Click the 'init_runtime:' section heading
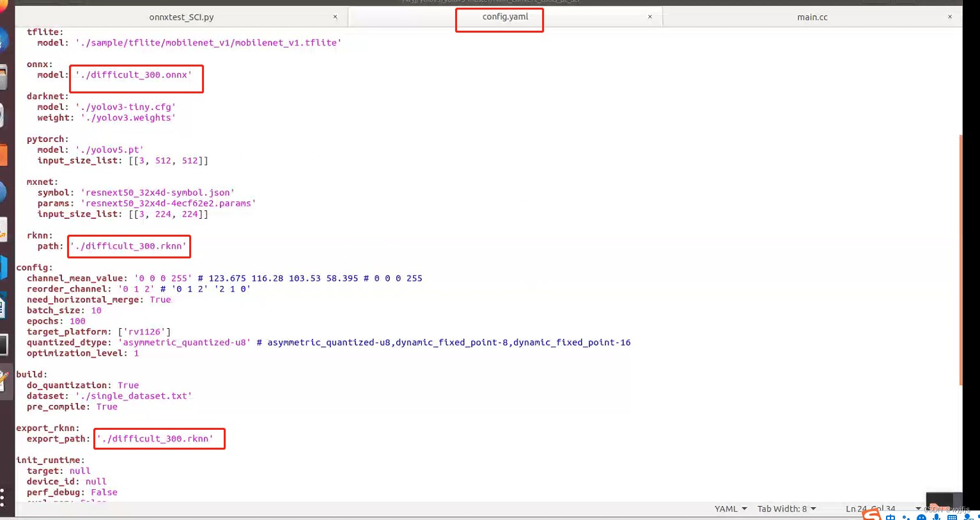 (x=51, y=460)
